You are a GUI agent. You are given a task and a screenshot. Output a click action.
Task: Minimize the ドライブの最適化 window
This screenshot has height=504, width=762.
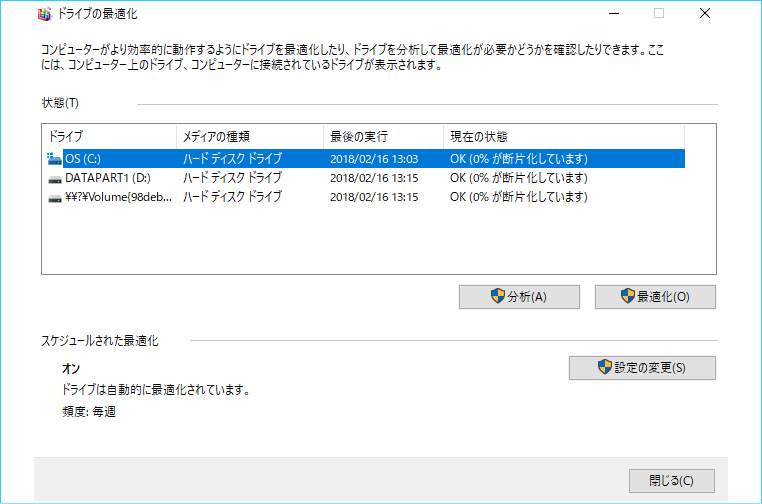click(613, 14)
